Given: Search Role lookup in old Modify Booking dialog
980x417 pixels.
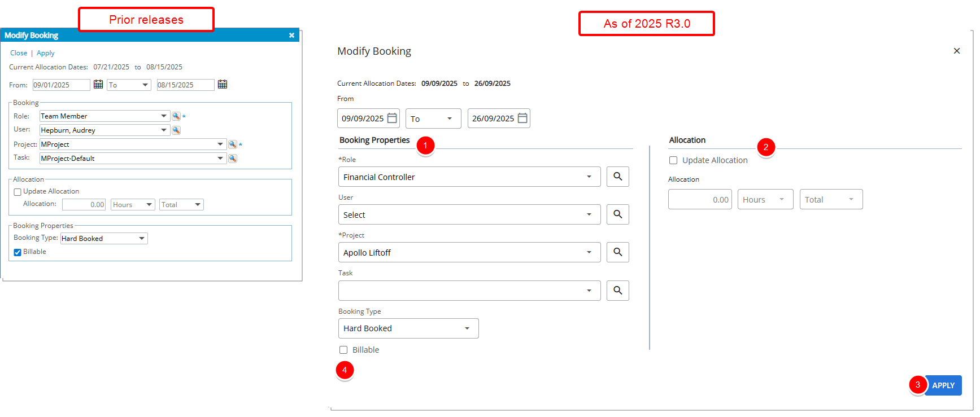Looking at the screenshot, I should pos(176,116).
